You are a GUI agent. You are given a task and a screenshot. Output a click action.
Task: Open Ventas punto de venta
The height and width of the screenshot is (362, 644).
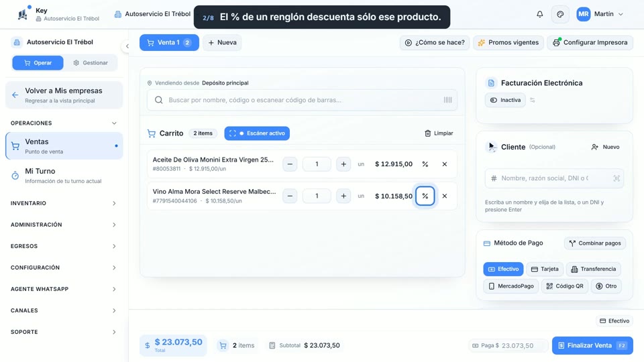[64, 145]
